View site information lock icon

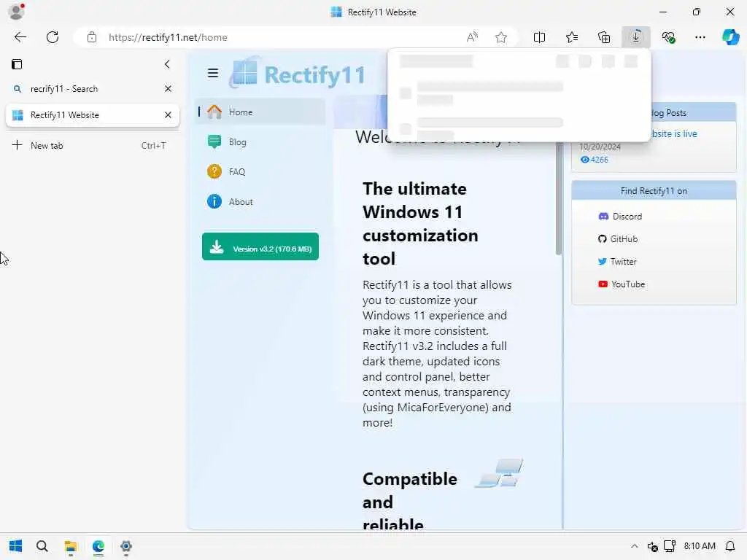tap(92, 37)
